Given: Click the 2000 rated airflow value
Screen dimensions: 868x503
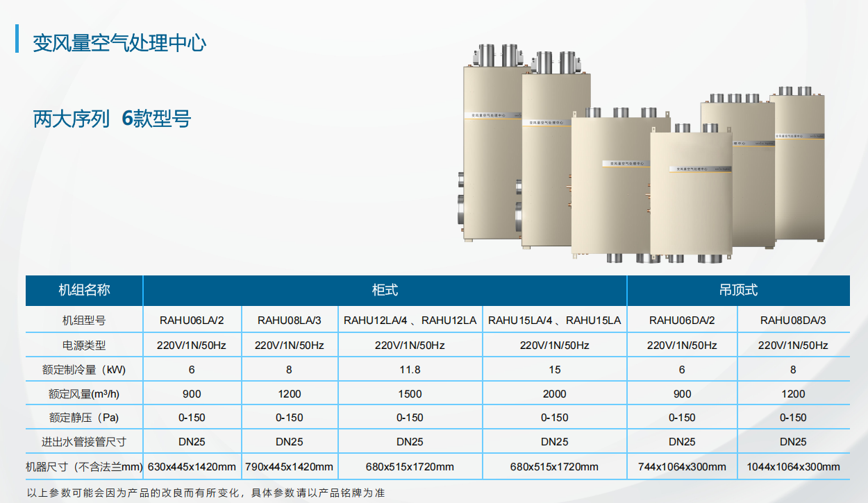Looking at the screenshot, I should coord(554,393).
